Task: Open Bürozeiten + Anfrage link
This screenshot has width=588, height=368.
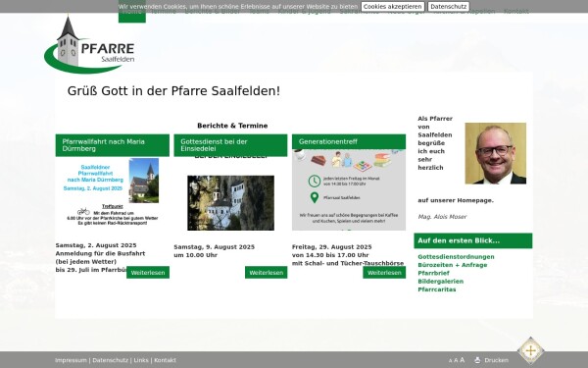Action: coord(452,265)
